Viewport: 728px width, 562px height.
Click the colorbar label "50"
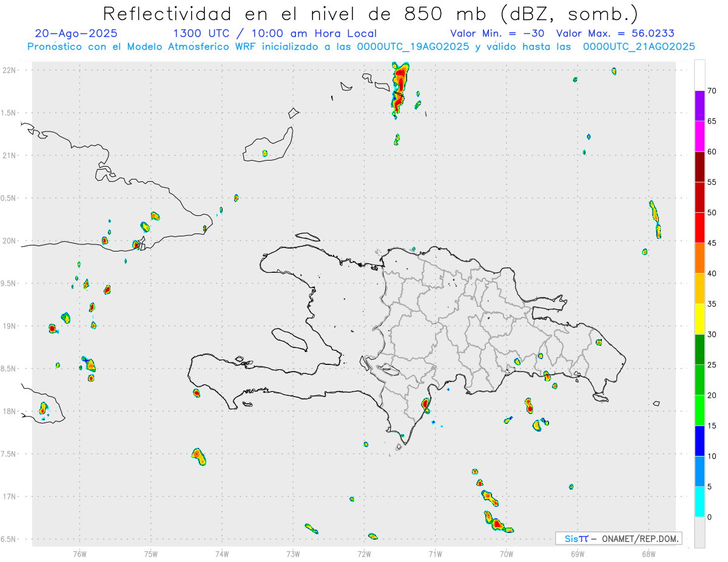point(712,212)
